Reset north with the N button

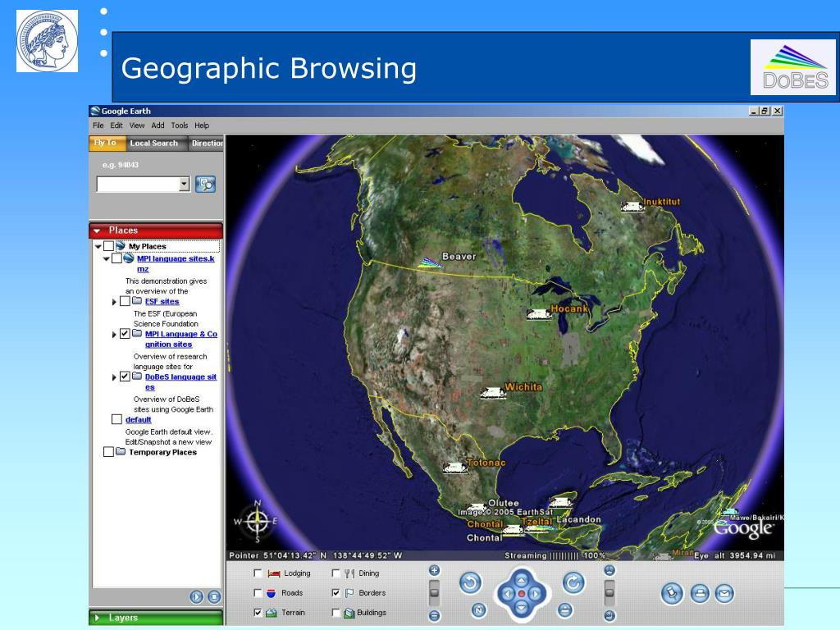coord(479,609)
